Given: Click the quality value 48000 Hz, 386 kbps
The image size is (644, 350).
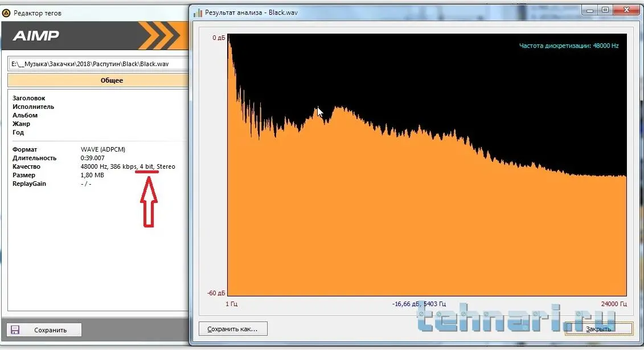Looking at the screenshot, I should [108, 166].
